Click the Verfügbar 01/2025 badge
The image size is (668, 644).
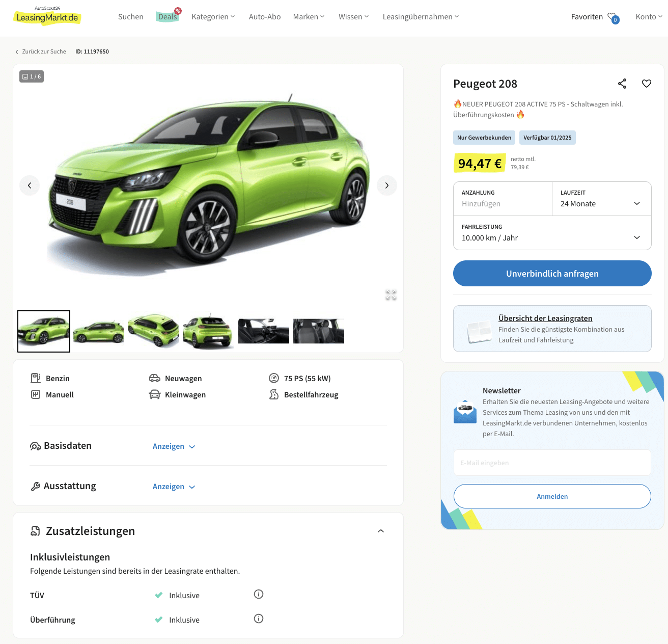547,138
